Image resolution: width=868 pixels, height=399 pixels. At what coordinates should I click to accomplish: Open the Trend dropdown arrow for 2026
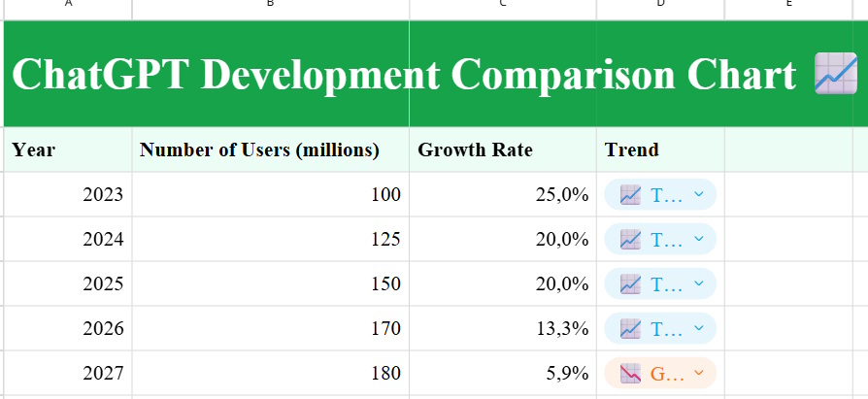point(699,328)
